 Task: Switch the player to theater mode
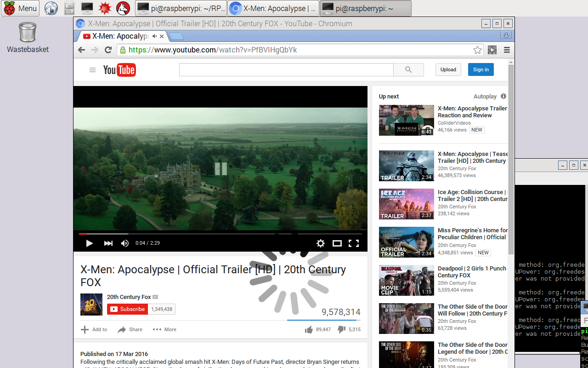pos(337,243)
